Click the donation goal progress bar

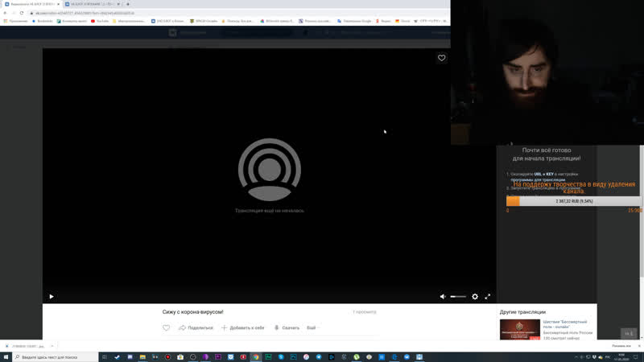coord(574,201)
